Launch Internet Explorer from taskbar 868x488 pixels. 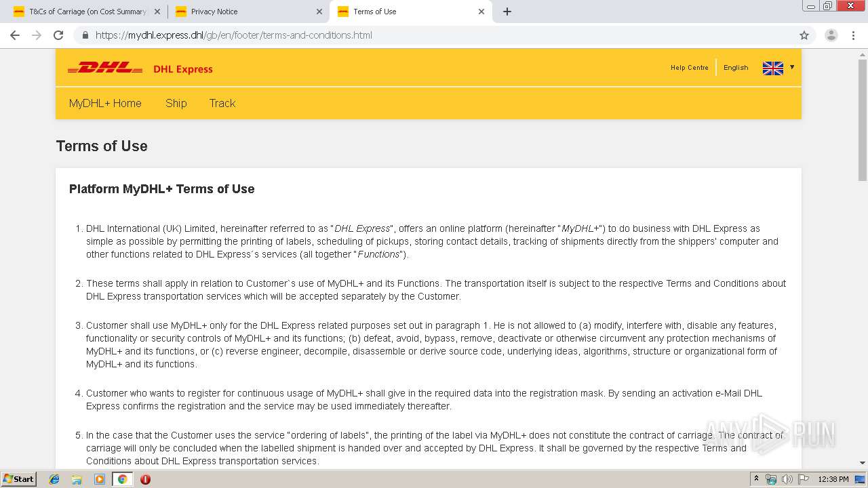pos(55,479)
